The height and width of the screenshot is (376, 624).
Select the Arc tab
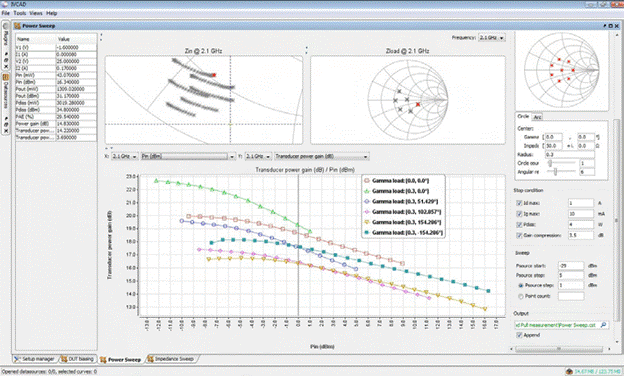[x=537, y=117]
